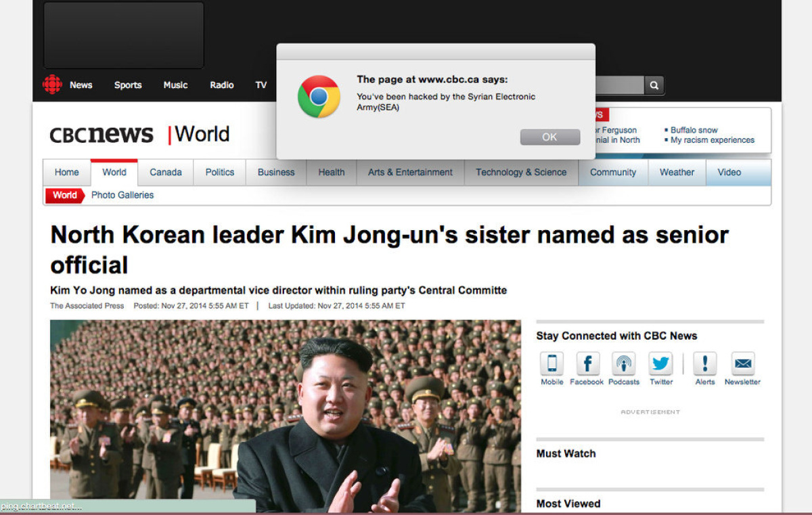The image size is (812, 515).
Task: Switch to the Politics section tab
Action: tap(220, 173)
